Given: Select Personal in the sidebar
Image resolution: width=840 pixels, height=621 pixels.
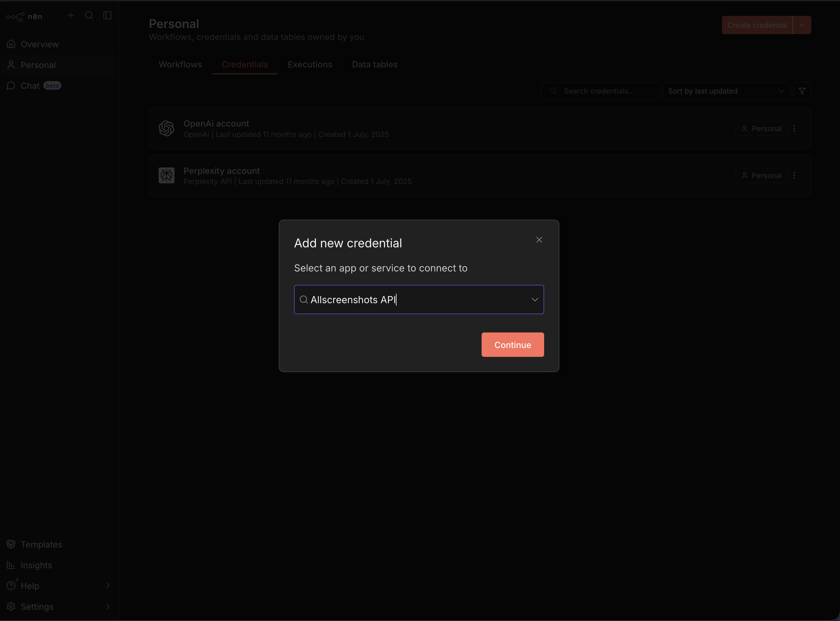Looking at the screenshot, I should (58, 65).
